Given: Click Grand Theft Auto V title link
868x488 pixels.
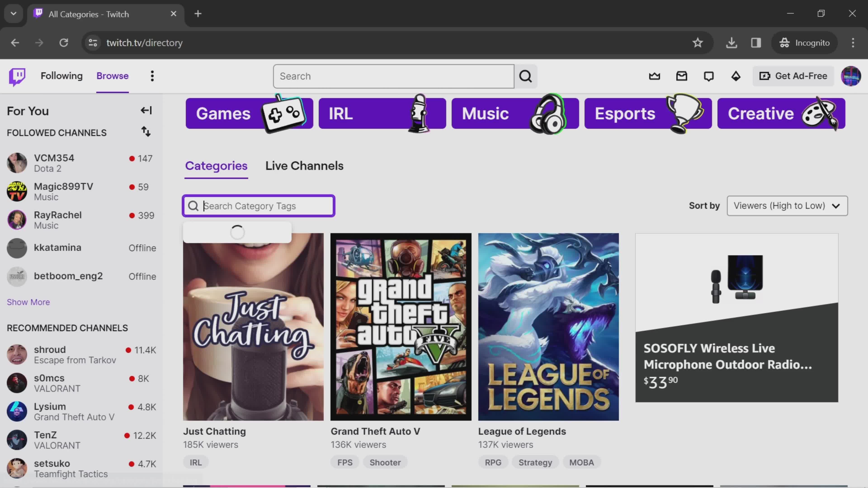Looking at the screenshot, I should pos(375,432).
